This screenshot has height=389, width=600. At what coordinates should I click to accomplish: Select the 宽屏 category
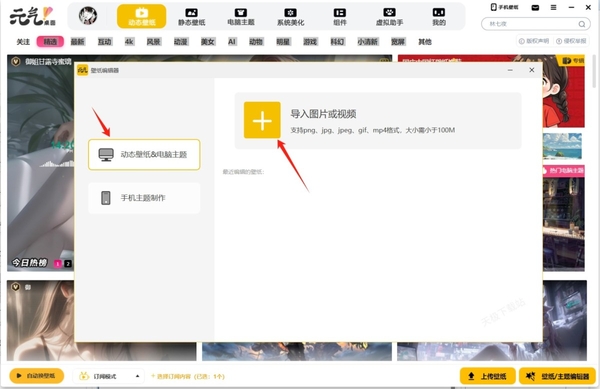coord(398,42)
